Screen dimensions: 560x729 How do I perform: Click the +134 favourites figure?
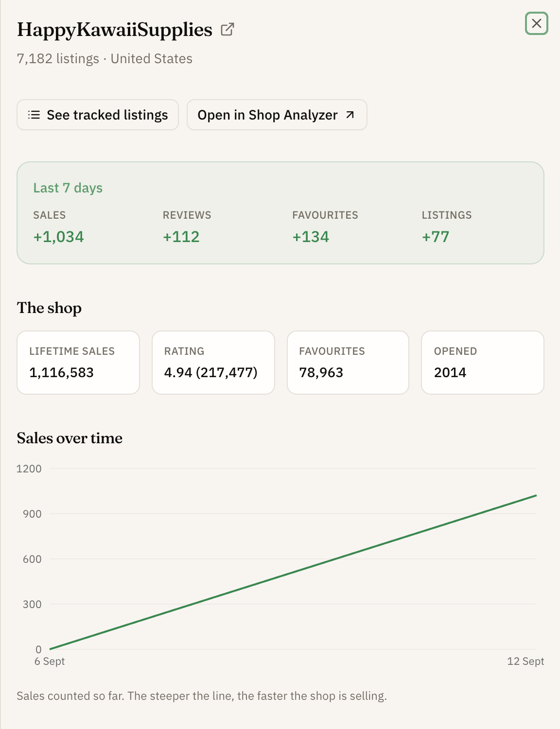(x=311, y=237)
